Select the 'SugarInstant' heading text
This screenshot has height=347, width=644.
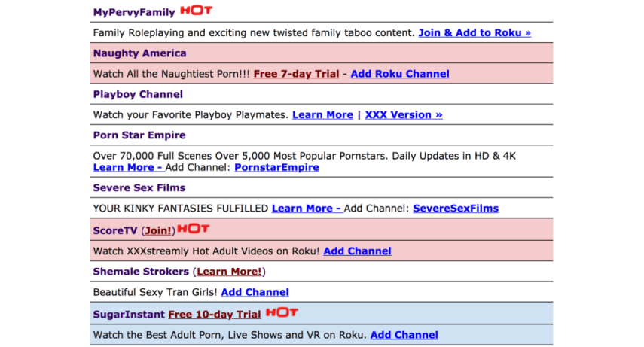tap(129, 315)
